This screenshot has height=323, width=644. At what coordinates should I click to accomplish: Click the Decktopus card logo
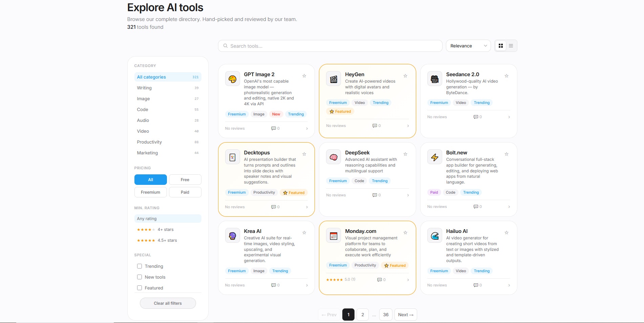click(233, 157)
